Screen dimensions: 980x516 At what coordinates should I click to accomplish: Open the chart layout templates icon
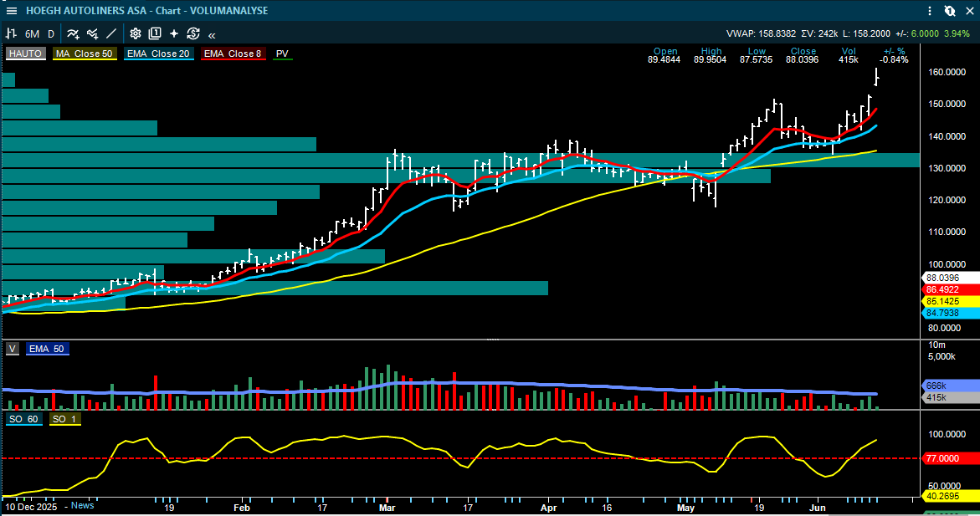[x=155, y=33]
